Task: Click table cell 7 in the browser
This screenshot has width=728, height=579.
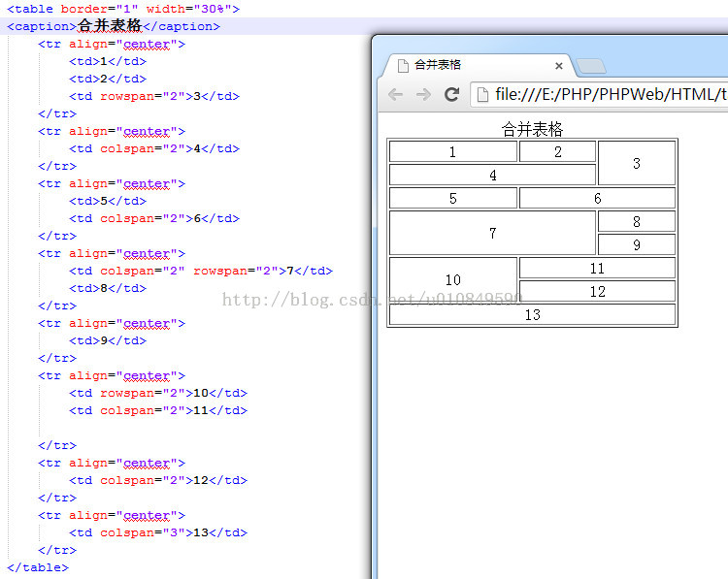Action: point(492,233)
